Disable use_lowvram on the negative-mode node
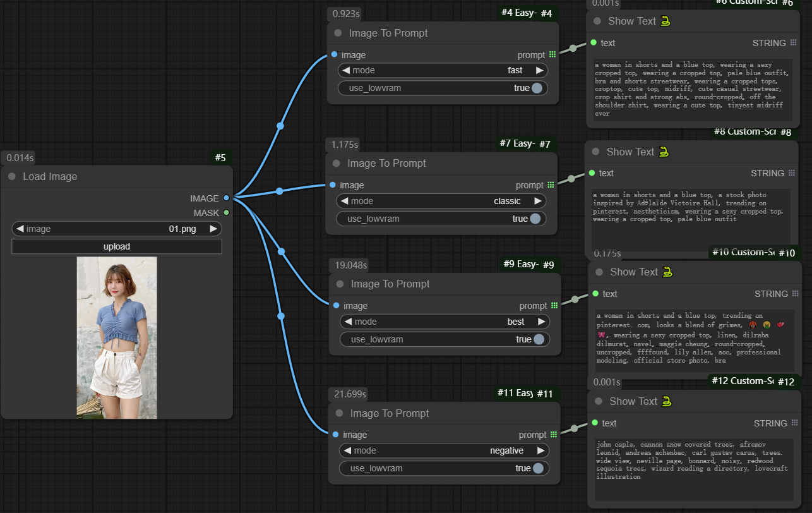 tap(537, 468)
